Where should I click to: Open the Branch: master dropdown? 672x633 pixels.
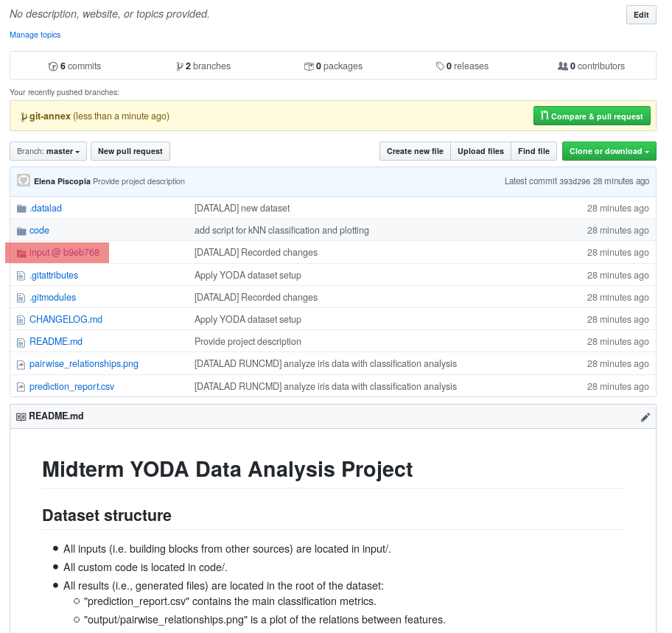(48, 151)
